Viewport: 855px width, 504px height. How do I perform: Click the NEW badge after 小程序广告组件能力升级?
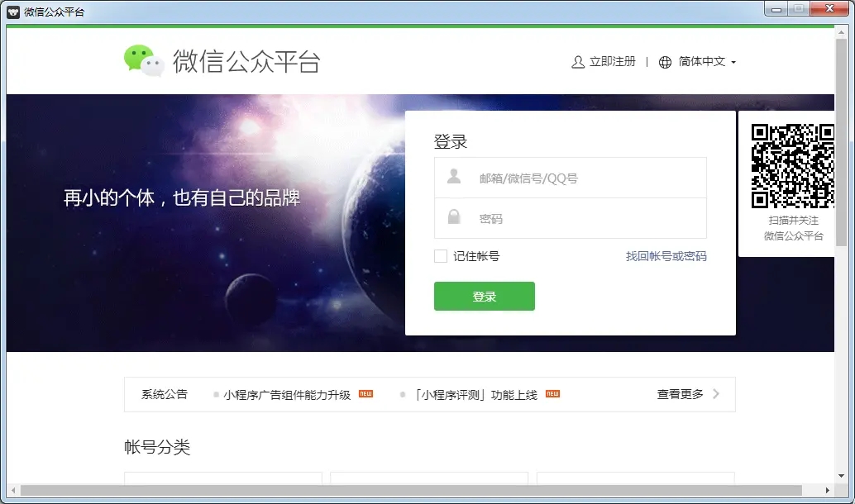point(365,393)
